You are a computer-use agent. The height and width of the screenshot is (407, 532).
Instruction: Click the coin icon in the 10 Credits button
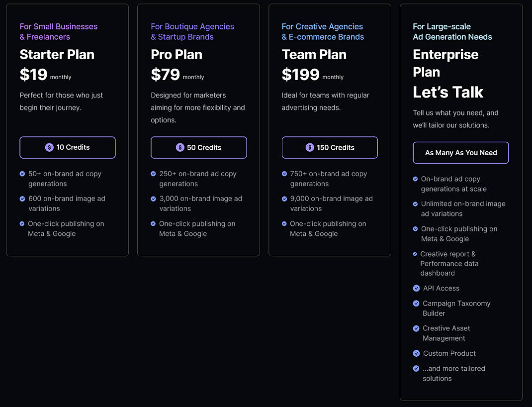tap(49, 147)
